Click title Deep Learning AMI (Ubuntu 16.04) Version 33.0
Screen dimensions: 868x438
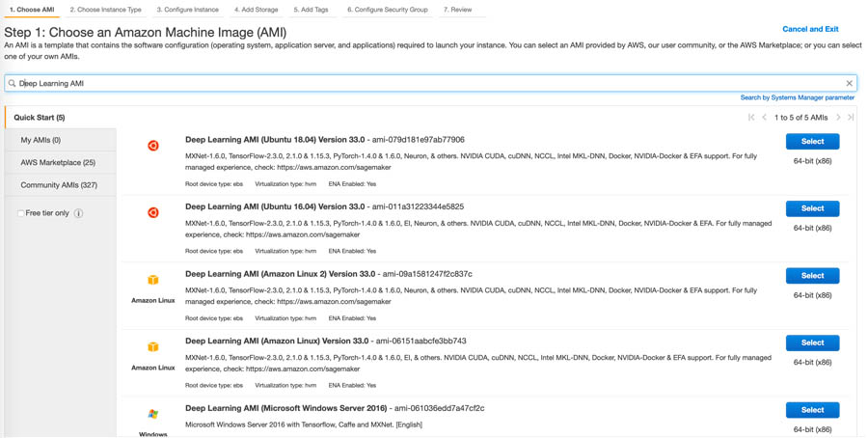point(275,206)
